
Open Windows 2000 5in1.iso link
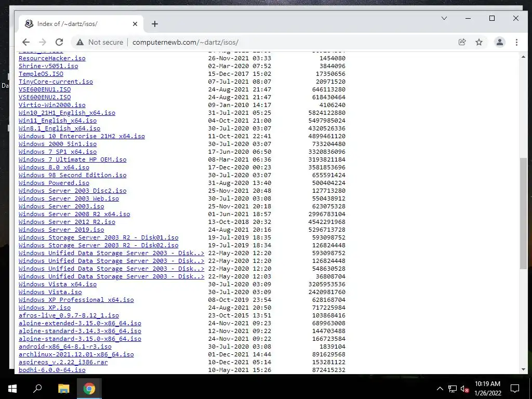tap(57, 144)
